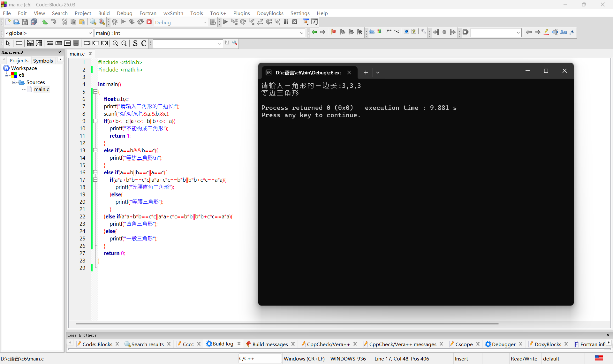Switch to the Build messages tab
The image size is (613, 364).
point(270,344)
